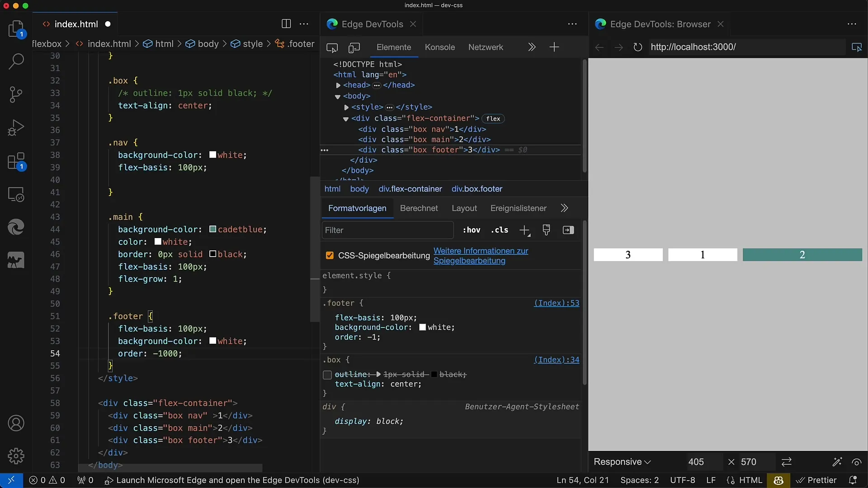Select the Formatvorlagen tab in DevTools

coord(357,208)
